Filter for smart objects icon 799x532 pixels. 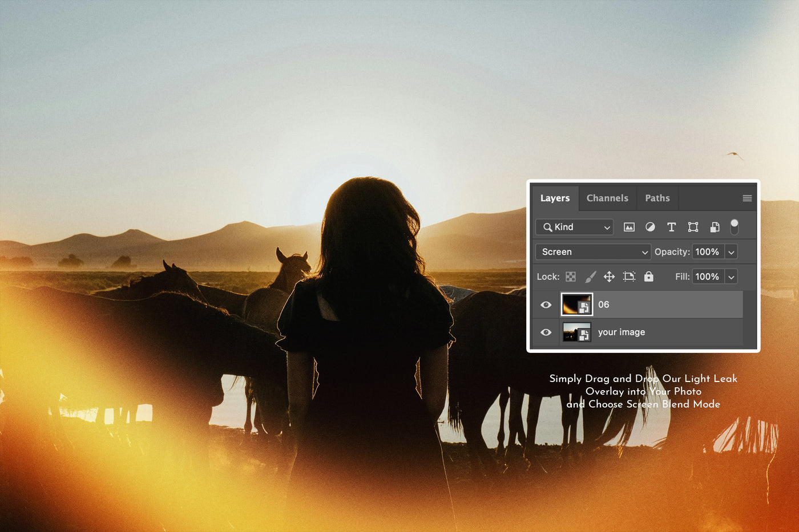tap(715, 227)
